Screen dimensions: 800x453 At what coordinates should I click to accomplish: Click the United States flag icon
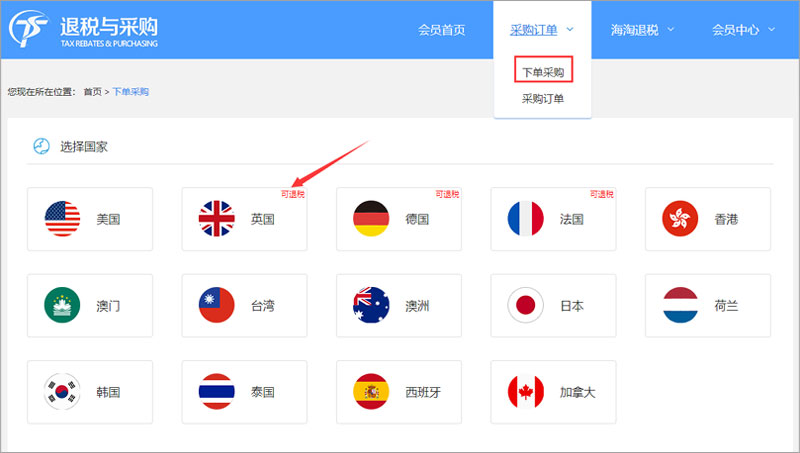point(62,219)
